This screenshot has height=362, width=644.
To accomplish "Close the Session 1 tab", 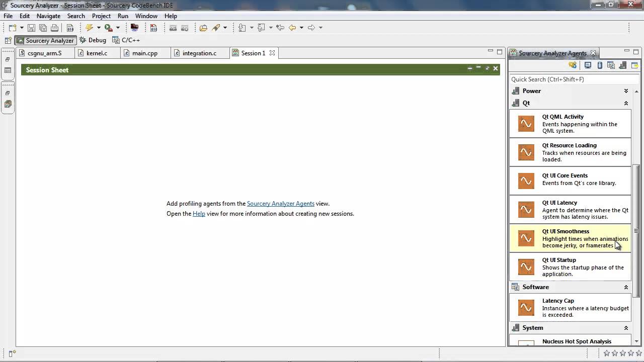I will (x=272, y=53).
